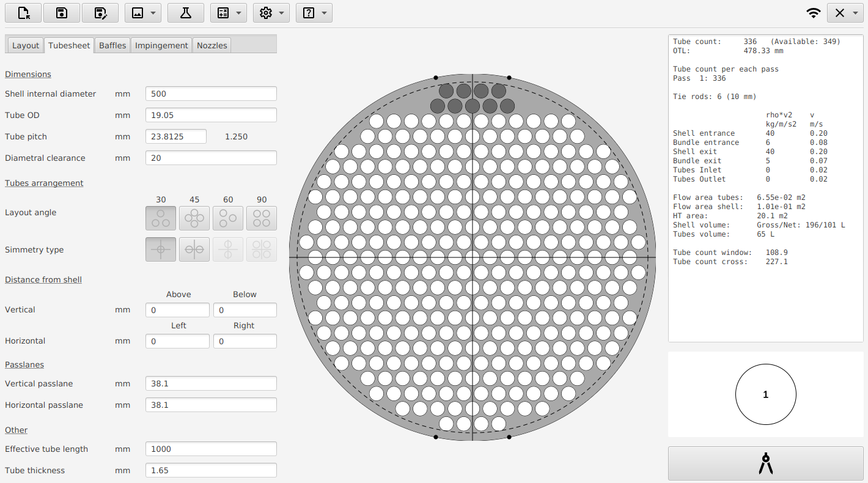Select the second symmetry type toggle

tap(194, 249)
